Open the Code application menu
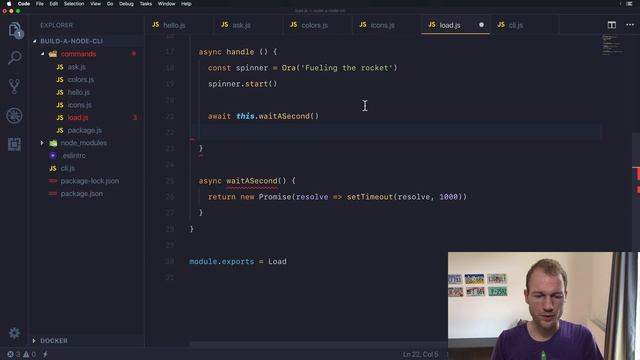640x360 pixels. click(x=24, y=4)
